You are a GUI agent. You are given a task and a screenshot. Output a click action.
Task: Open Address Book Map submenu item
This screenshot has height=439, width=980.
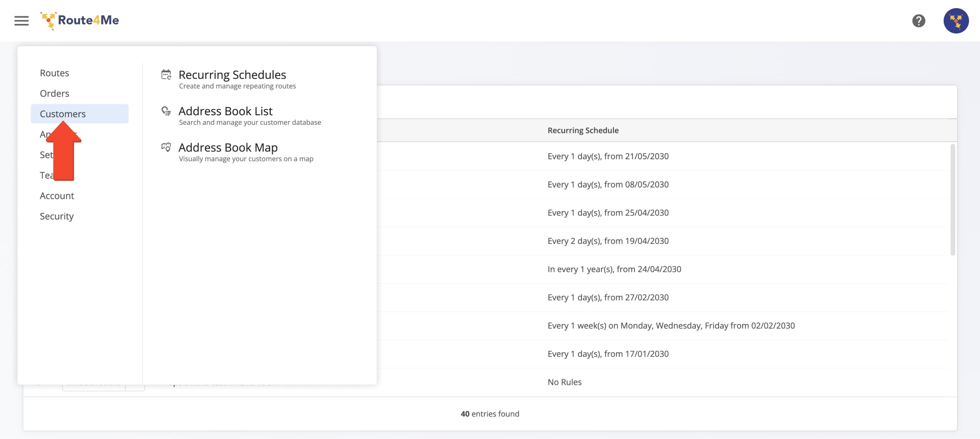228,147
